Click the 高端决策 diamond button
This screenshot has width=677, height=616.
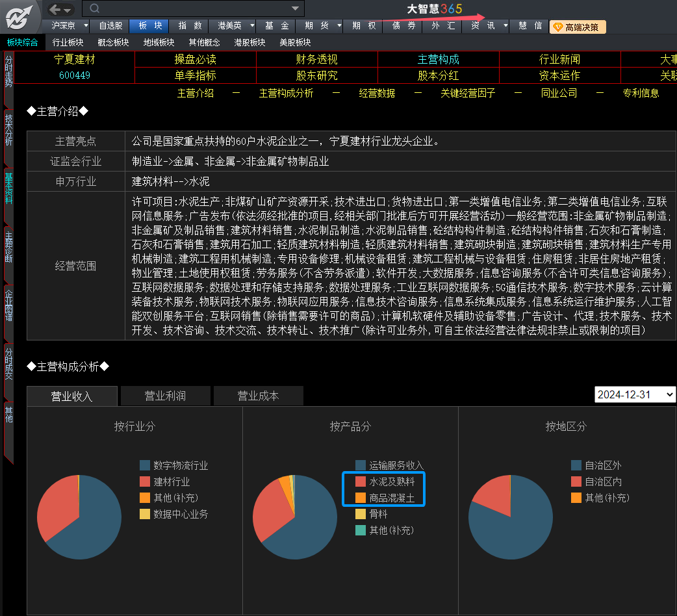coord(578,27)
